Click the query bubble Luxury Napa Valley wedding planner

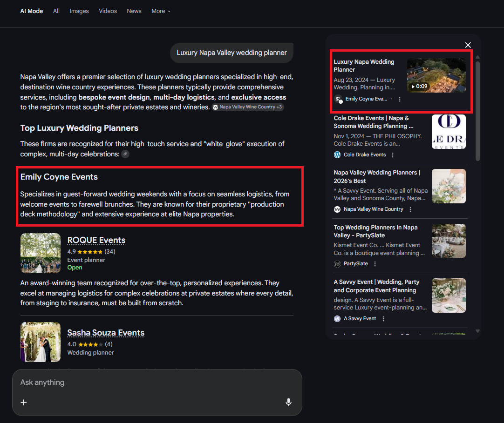pyautogui.click(x=232, y=53)
